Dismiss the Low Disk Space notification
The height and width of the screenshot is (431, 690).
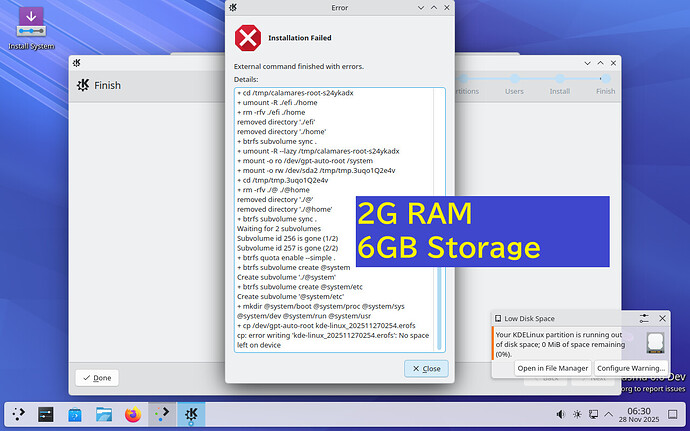(662, 318)
